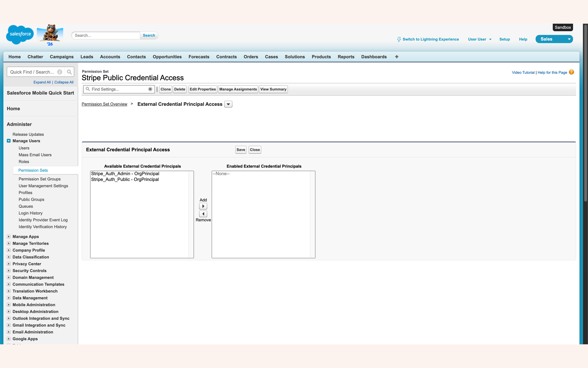Open the Forecasts tab
The height and width of the screenshot is (368, 588).
(199, 57)
